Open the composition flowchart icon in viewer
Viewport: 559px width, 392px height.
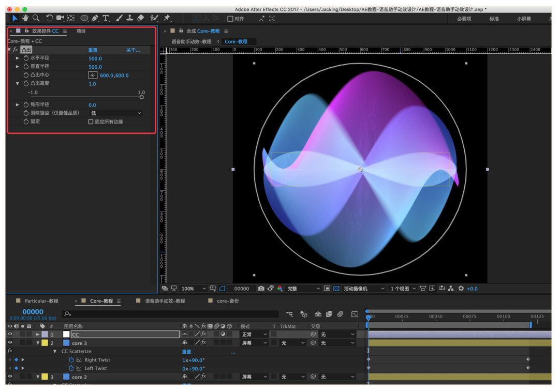pos(451,289)
